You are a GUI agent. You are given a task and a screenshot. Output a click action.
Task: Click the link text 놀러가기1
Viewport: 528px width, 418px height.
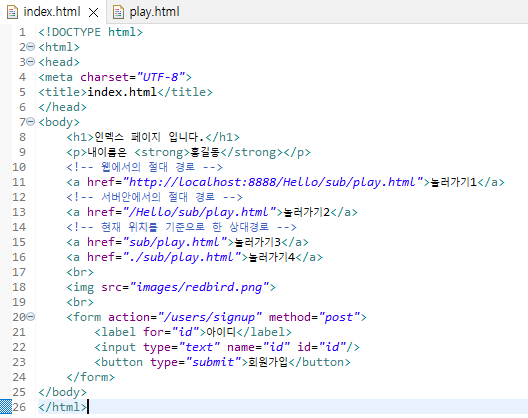(x=454, y=182)
